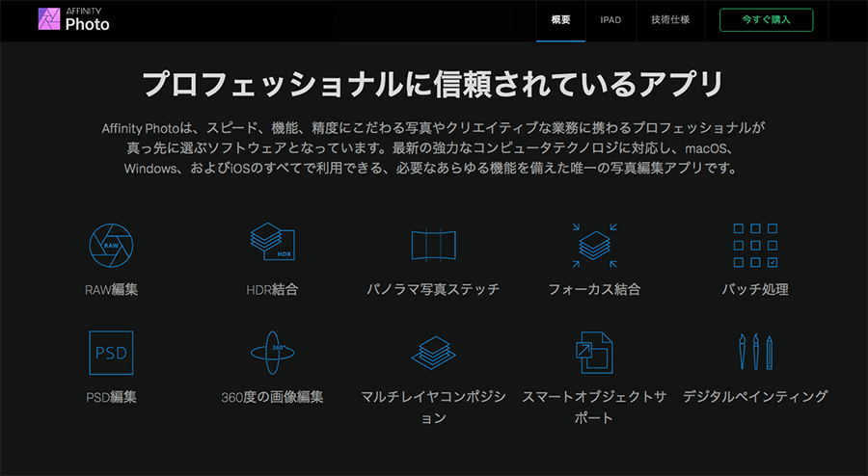This screenshot has width=868, height=476.
Task: Click the 360度の画像編集 label
Action: coord(272,397)
